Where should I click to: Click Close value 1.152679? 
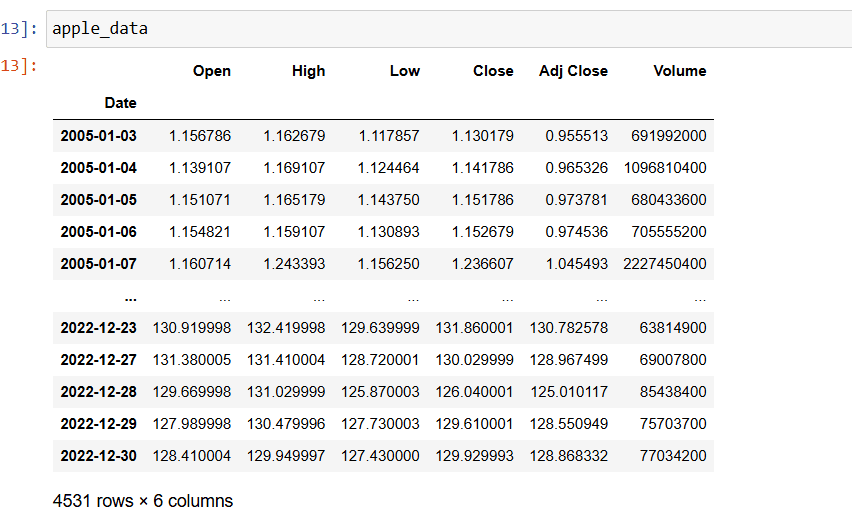tap(483, 232)
